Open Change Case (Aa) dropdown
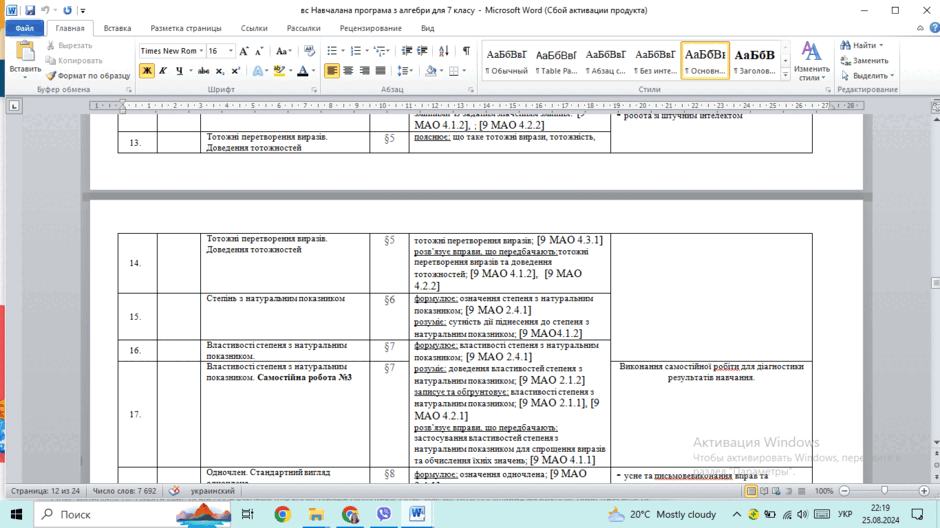Screen dimensions: 940x528 [283, 51]
